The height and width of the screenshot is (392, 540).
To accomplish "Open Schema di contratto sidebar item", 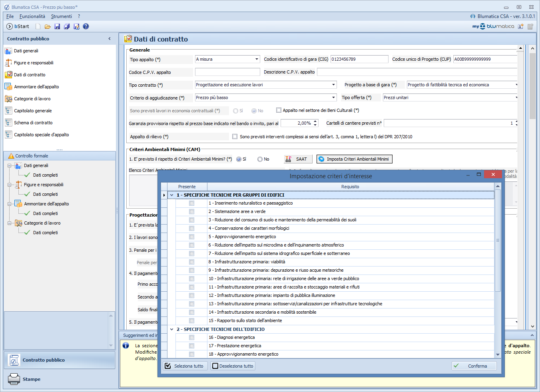I will tap(33, 123).
